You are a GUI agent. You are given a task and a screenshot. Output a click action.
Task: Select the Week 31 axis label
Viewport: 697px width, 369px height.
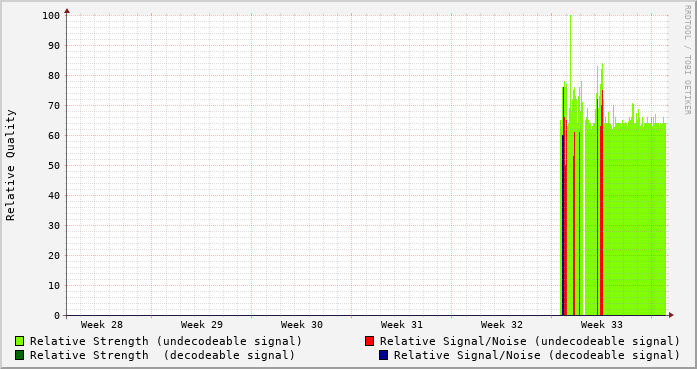click(x=402, y=325)
